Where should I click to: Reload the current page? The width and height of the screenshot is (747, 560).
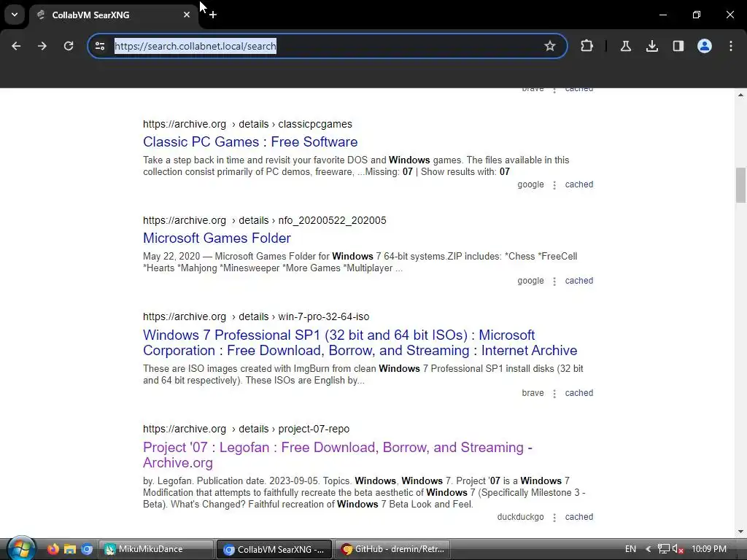pos(69,46)
